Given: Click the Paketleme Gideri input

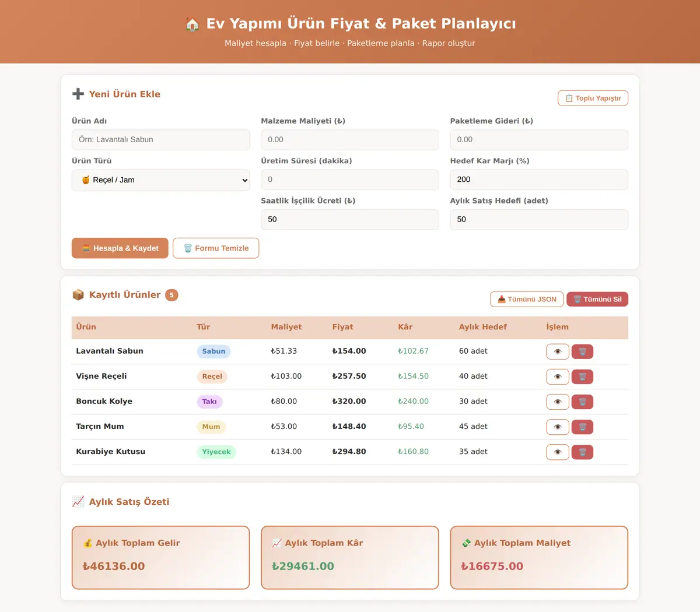Looking at the screenshot, I should 539,140.
